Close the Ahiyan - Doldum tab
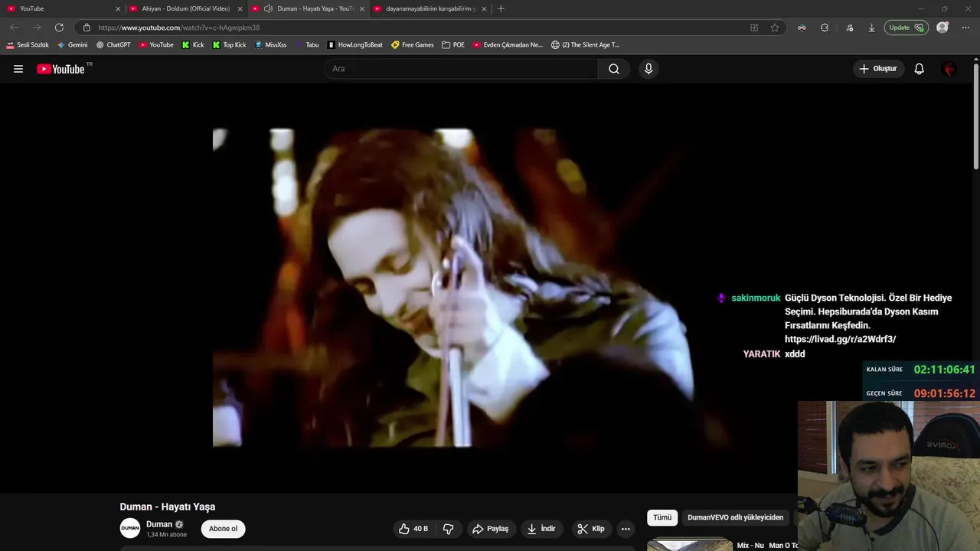Image resolution: width=980 pixels, height=551 pixels. pyautogui.click(x=240, y=8)
